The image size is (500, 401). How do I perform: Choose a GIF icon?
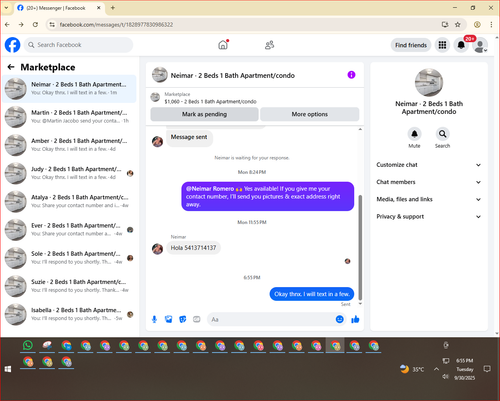[197, 319]
